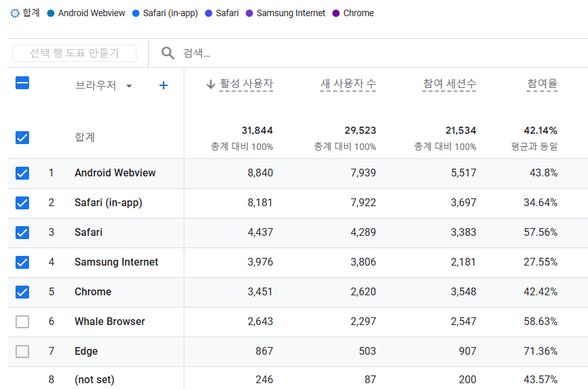Uncheck the Safari (in-app) row checkbox

click(22, 203)
